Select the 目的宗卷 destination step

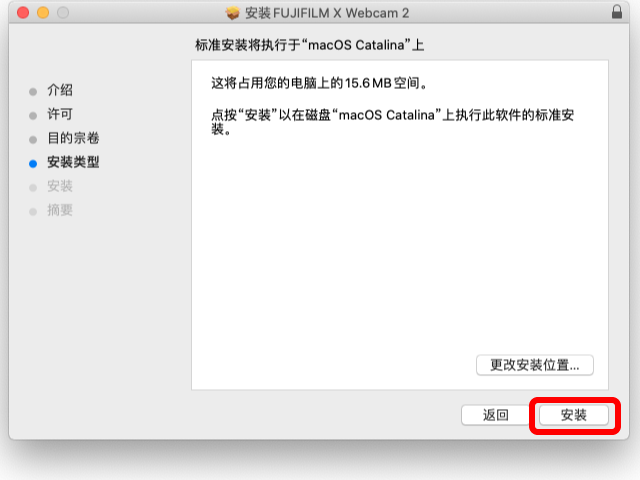(x=73, y=138)
